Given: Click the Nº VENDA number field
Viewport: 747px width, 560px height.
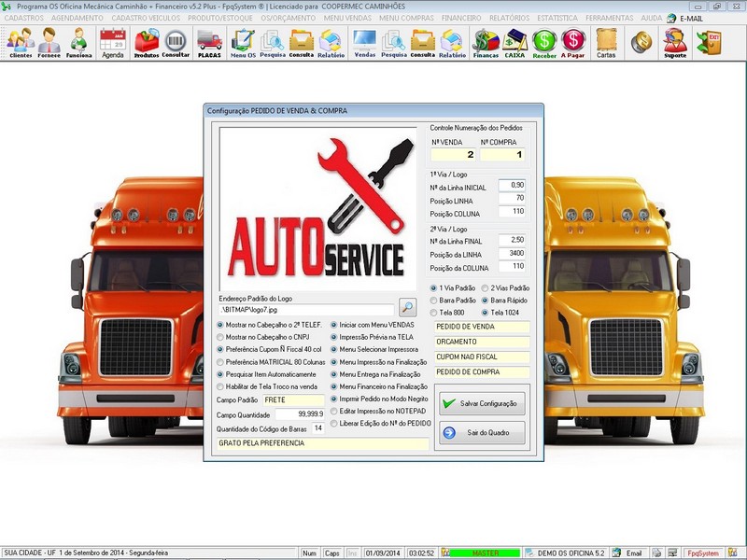Looking at the screenshot, I should (453, 154).
